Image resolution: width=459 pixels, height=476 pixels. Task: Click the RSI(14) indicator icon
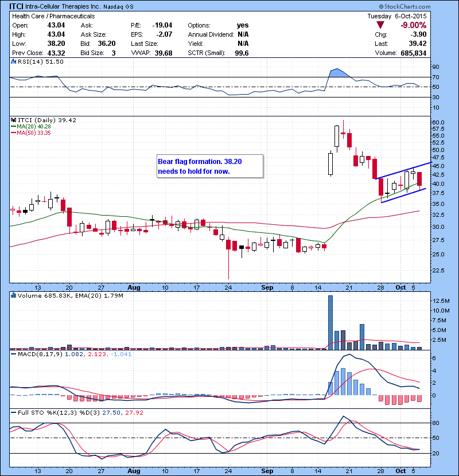[x=13, y=61]
